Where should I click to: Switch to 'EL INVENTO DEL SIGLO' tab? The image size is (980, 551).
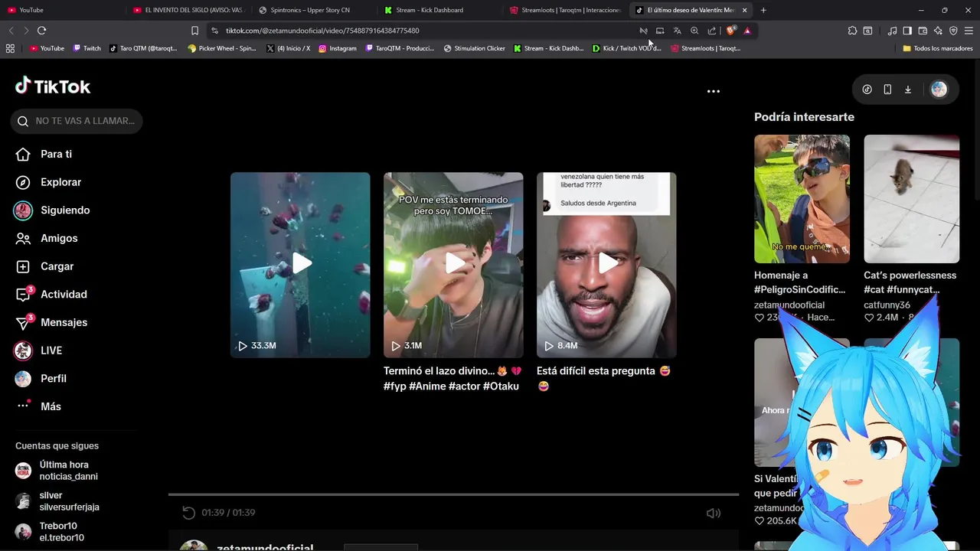click(188, 10)
